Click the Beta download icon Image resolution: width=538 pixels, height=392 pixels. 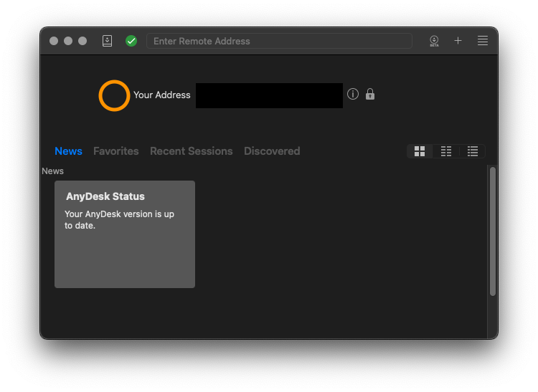click(434, 41)
